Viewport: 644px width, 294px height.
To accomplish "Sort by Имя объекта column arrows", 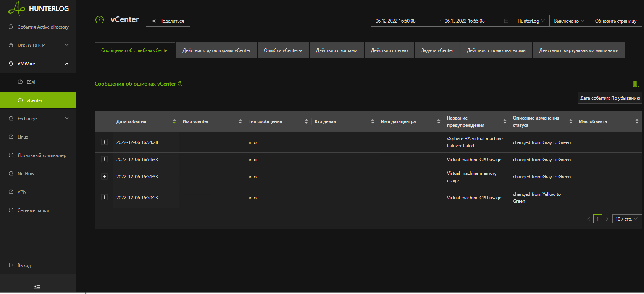I will 637,121.
